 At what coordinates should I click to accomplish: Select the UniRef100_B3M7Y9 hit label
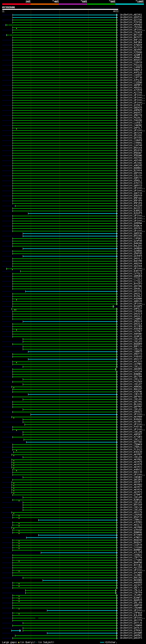click(x=131, y=271)
